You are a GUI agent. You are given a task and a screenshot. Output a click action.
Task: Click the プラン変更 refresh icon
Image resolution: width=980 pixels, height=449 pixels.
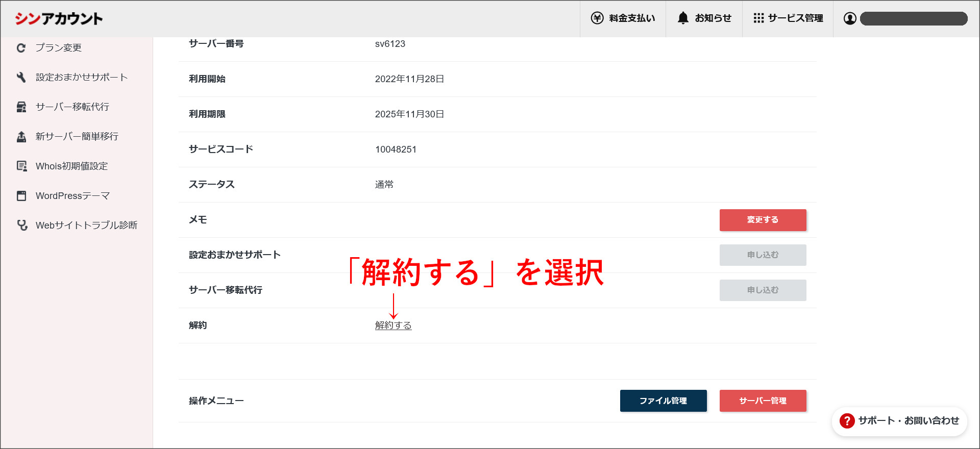coord(21,48)
